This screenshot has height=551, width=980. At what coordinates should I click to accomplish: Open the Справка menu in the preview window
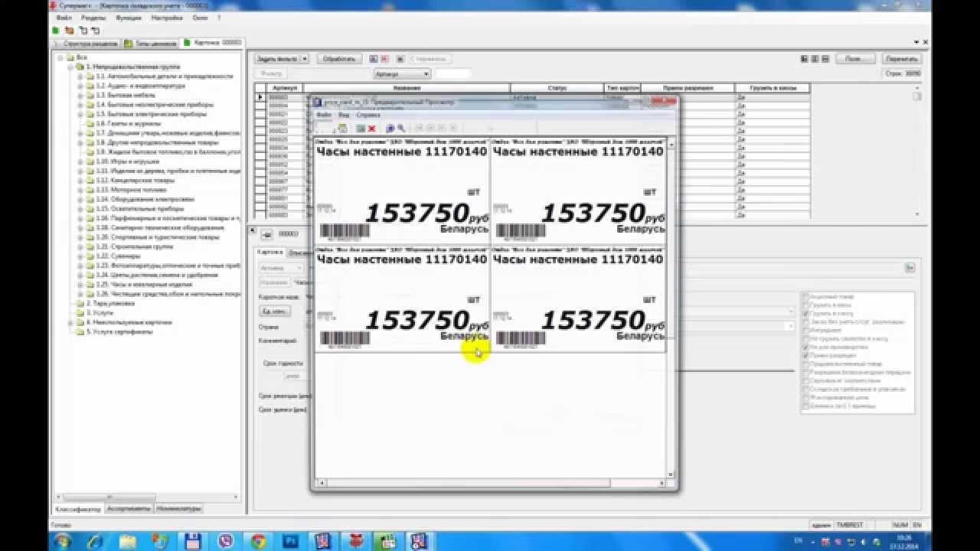[x=368, y=115]
